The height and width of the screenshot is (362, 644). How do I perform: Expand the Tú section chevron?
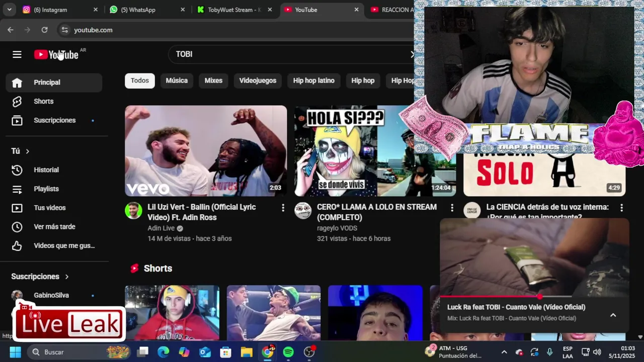click(28, 151)
